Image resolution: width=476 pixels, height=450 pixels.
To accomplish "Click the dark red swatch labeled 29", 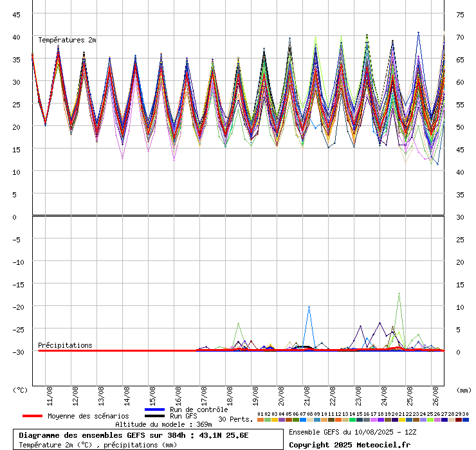I will (x=459, y=420).
